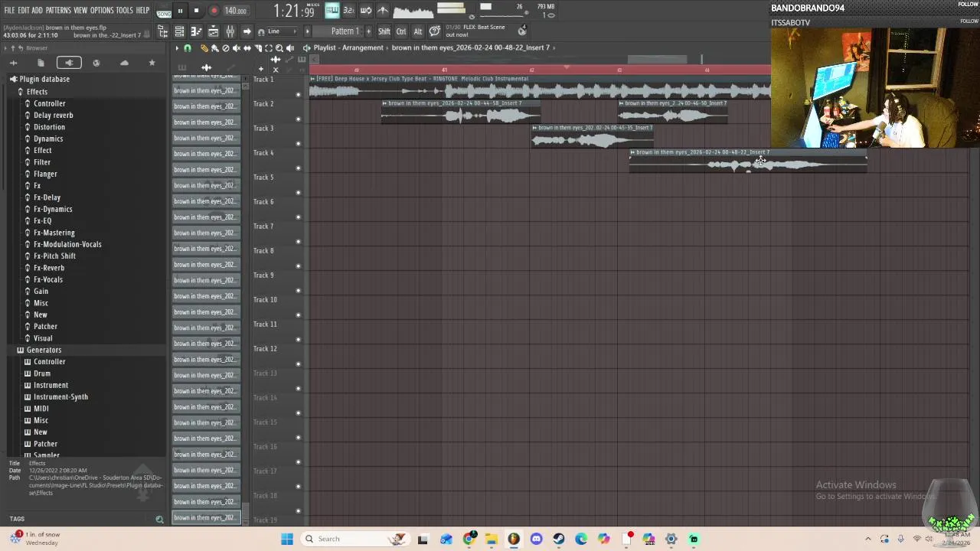
Task: Click the 140.000 tempo field
Action: point(236,11)
